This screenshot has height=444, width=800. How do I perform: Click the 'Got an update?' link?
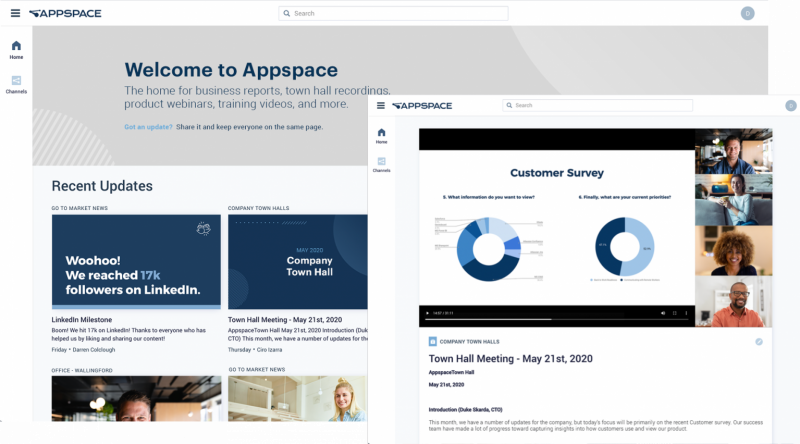click(148, 127)
